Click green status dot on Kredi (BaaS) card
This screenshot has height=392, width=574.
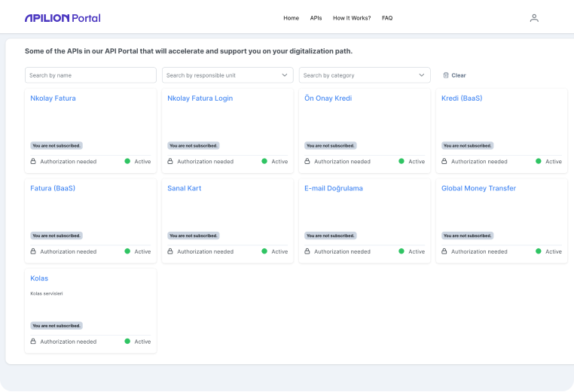point(538,161)
